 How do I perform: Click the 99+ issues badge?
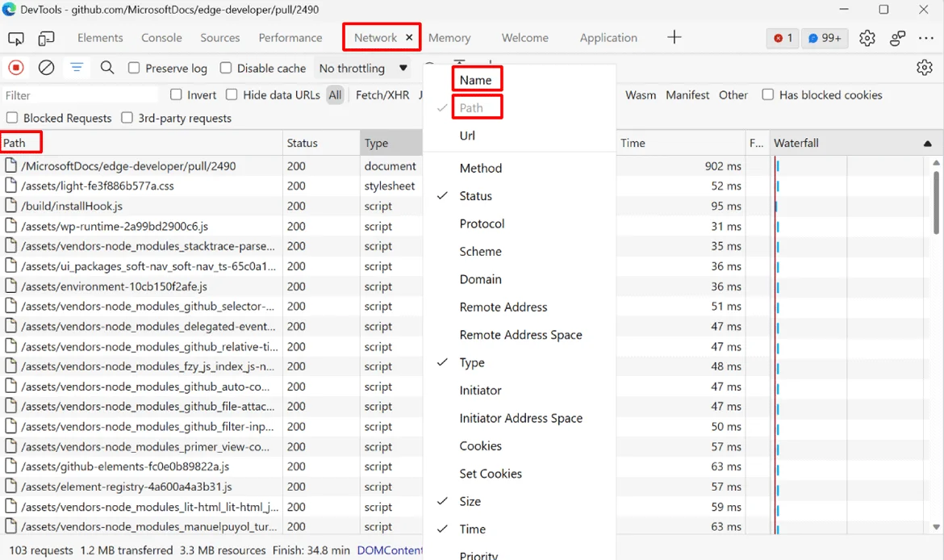(x=825, y=38)
